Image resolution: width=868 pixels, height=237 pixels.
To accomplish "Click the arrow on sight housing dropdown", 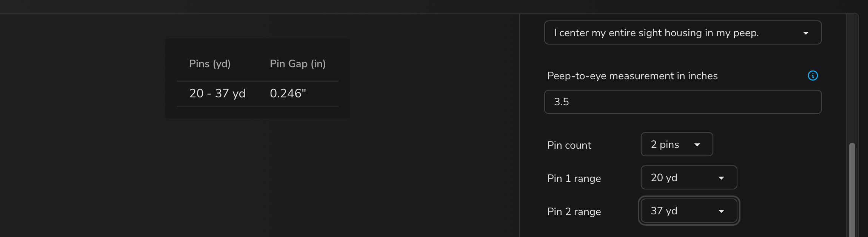I will (806, 33).
